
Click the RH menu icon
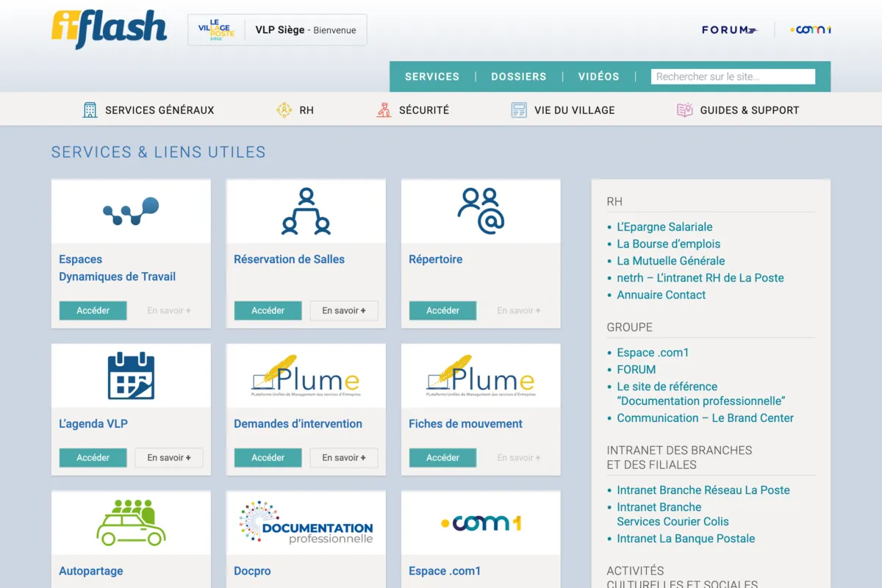coord(284,110)
